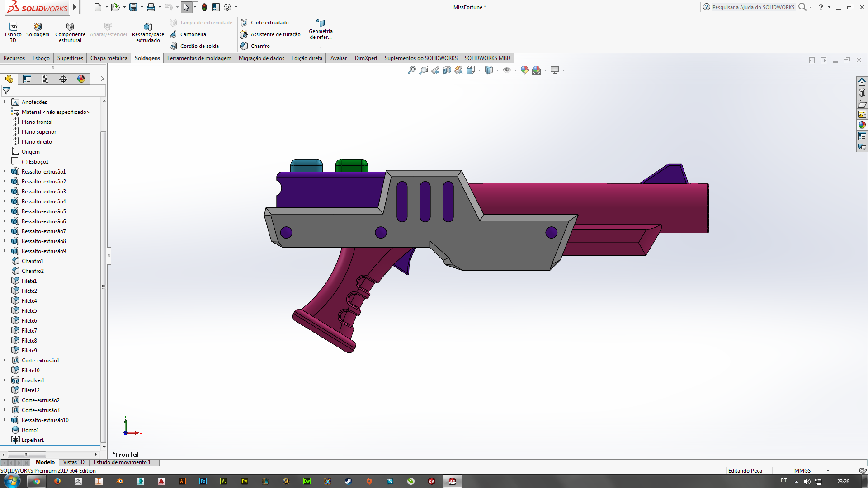The image size is (868, 488).
Task: Open view orientation dropdown arrow
Action: click(x=479, y=70)
